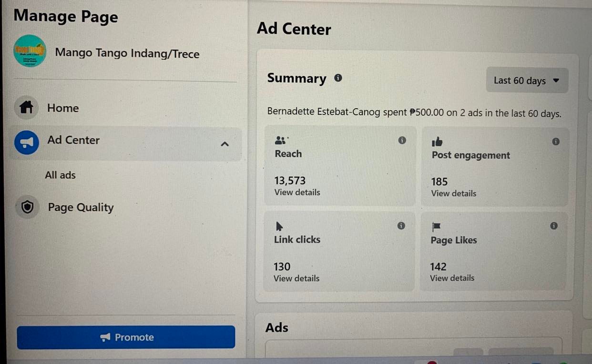Screen dimensions: 592x364
Task: Click the Reach card info icon
Action: 402,140
